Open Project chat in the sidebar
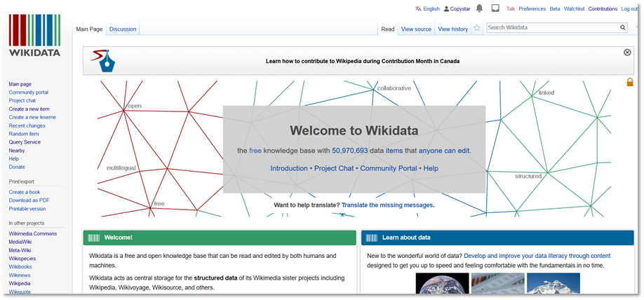644x300 pixels. pyautogui.click(x=22, y=100)
